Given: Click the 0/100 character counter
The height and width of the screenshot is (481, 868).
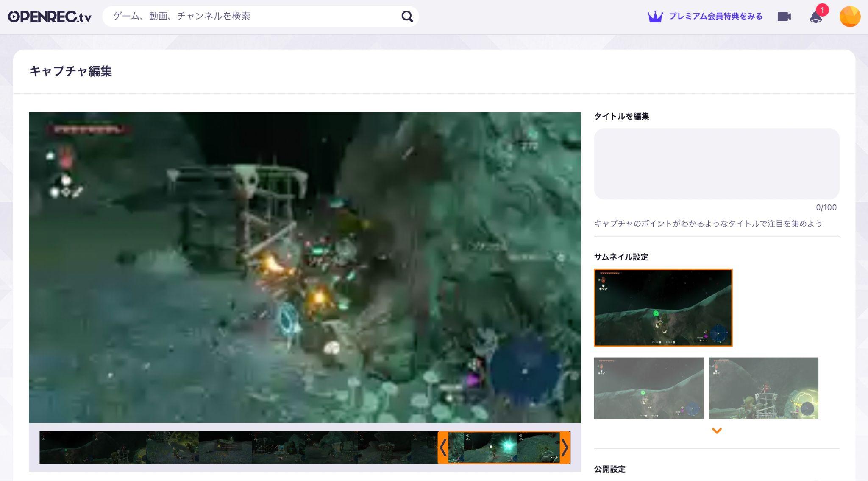Looking at the screenshot, I should (826, 207).
